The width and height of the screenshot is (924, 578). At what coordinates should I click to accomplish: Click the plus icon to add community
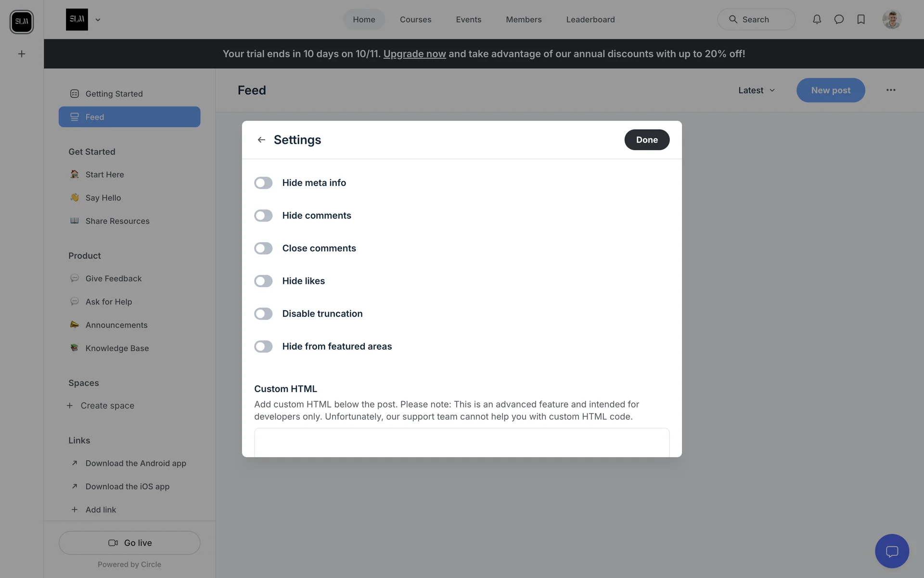click(22, 54)
